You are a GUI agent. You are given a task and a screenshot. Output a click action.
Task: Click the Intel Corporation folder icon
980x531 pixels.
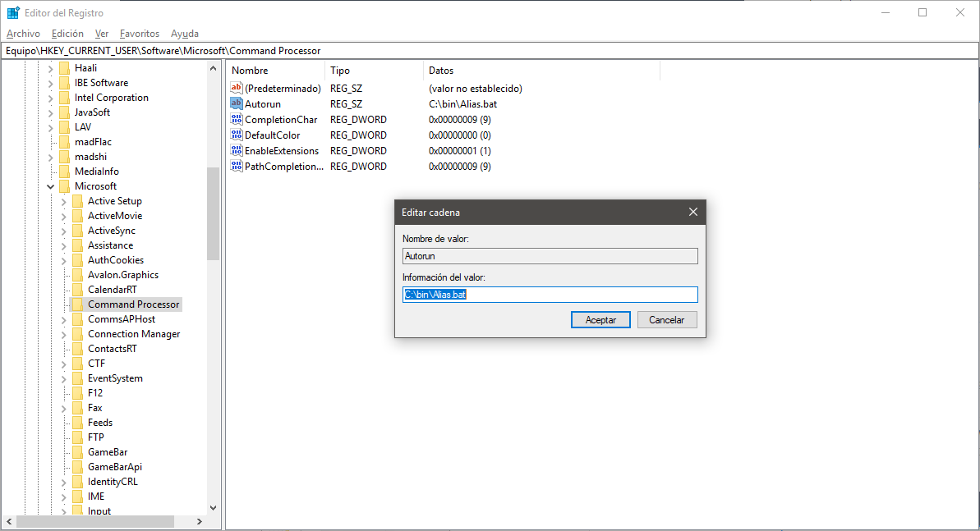(64, 98)
